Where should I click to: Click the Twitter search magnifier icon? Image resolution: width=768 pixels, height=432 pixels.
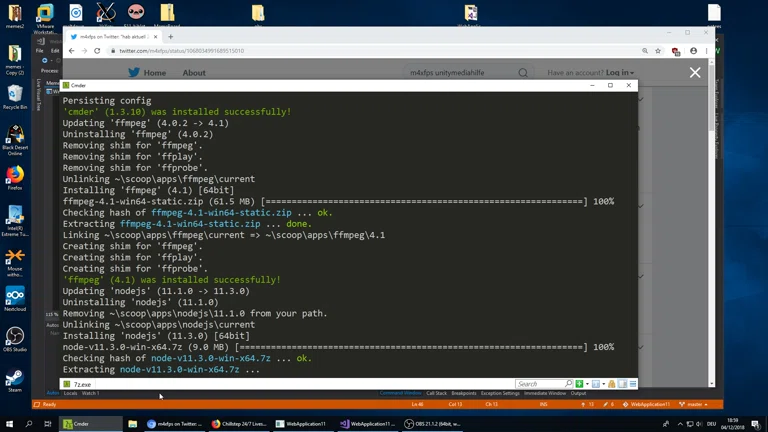(x=523, y=73)
